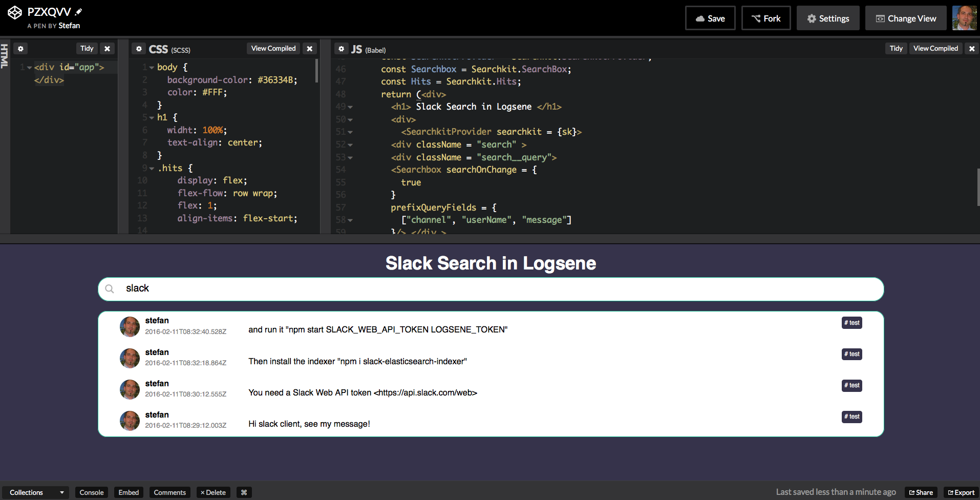Screen dimensions: 980x500
Task: View compiled JS output
Action: coord(935,49)
